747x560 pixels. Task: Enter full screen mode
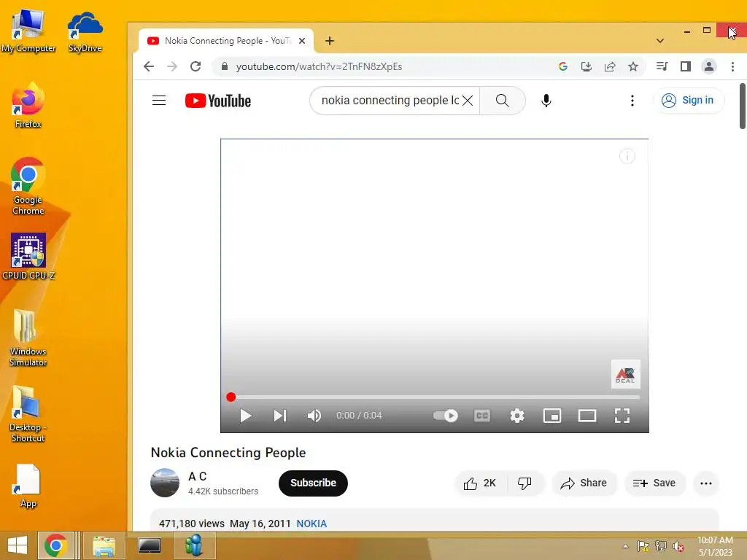622,416
